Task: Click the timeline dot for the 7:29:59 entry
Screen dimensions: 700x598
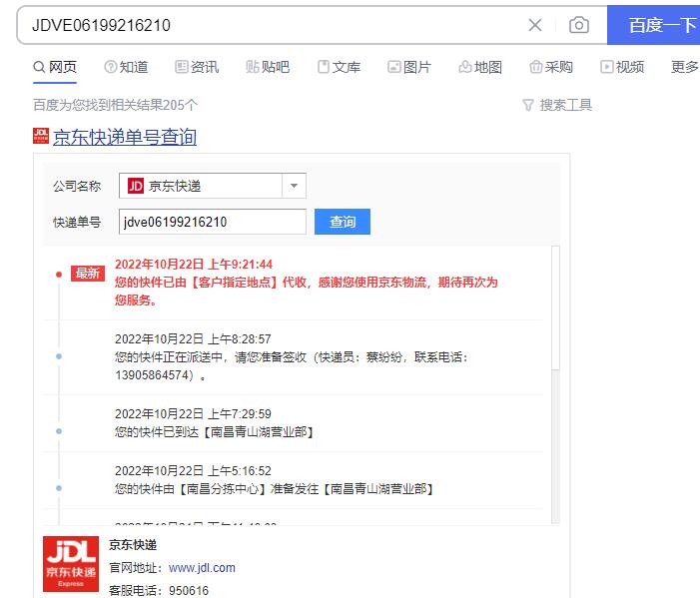Action: pos(59,431)
